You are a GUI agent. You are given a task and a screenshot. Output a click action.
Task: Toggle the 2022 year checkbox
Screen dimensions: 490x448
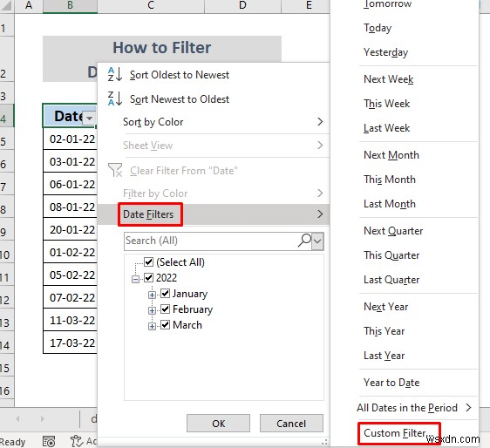pyautogui.click(x=148, y=277)
